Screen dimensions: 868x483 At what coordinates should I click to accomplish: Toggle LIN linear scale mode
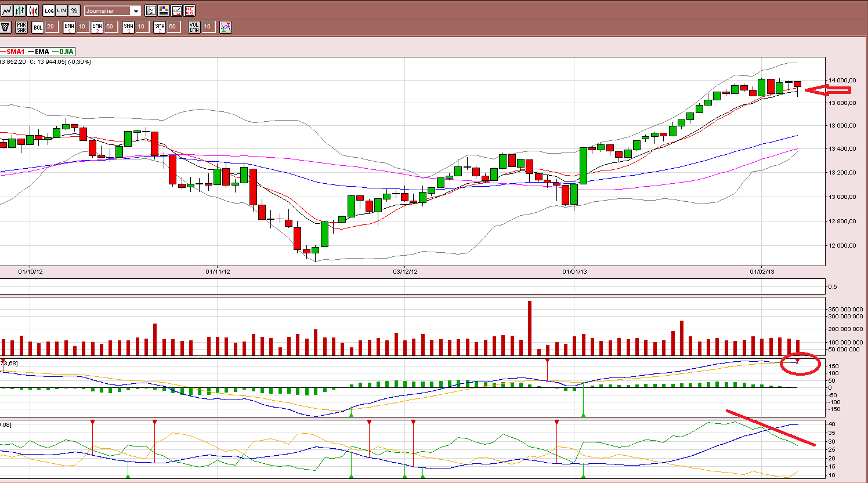pos(62,10)
